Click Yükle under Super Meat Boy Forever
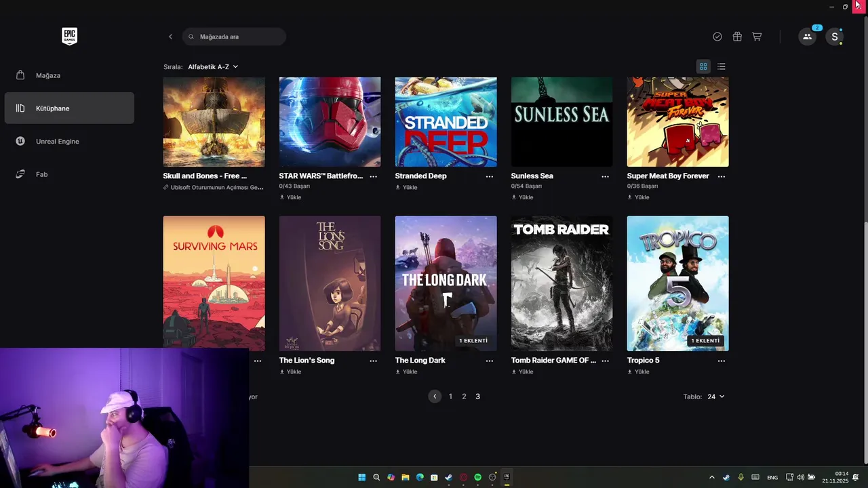 638,197
